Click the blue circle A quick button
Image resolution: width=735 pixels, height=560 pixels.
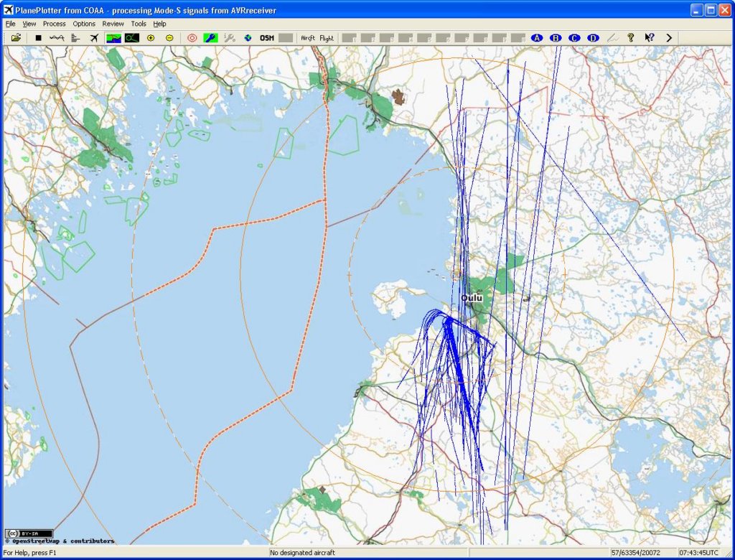(x=536, y=38)
